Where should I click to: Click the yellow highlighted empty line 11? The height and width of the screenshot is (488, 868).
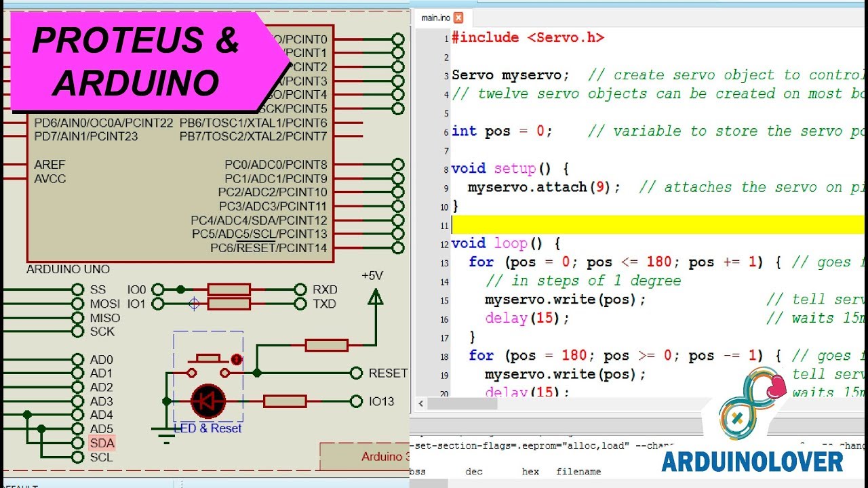click(658, 225)
